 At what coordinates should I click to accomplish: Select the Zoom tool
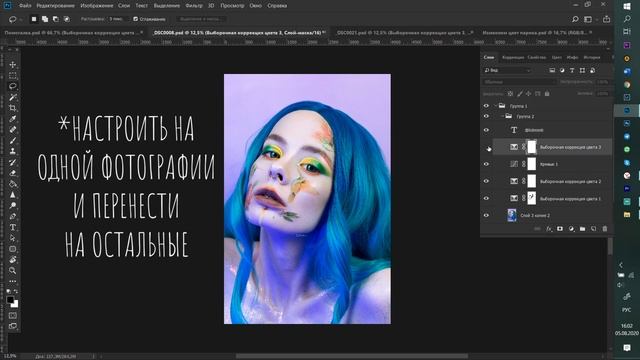pos(13,270)
